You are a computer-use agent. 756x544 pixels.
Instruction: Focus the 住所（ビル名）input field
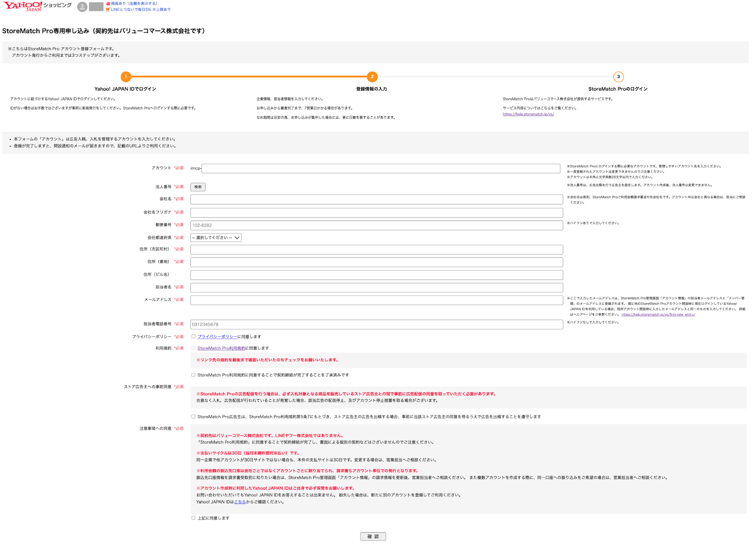pyautogui.click(x=377, y=275)
